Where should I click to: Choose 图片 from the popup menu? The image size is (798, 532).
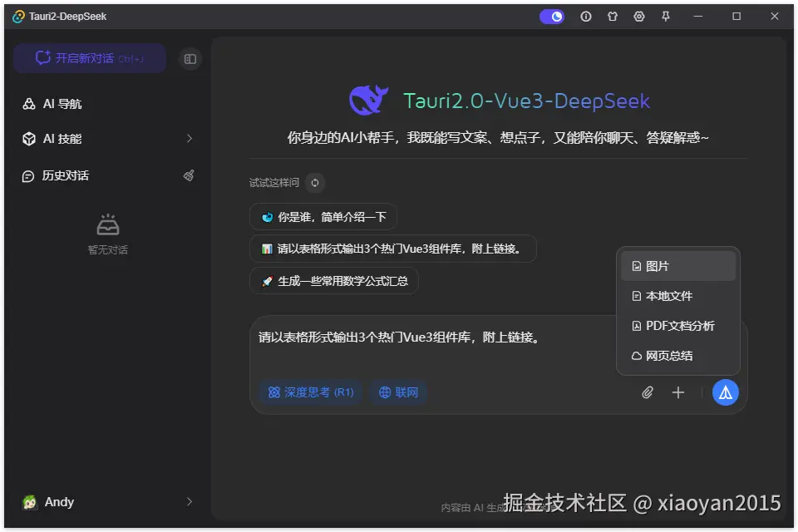678,266
